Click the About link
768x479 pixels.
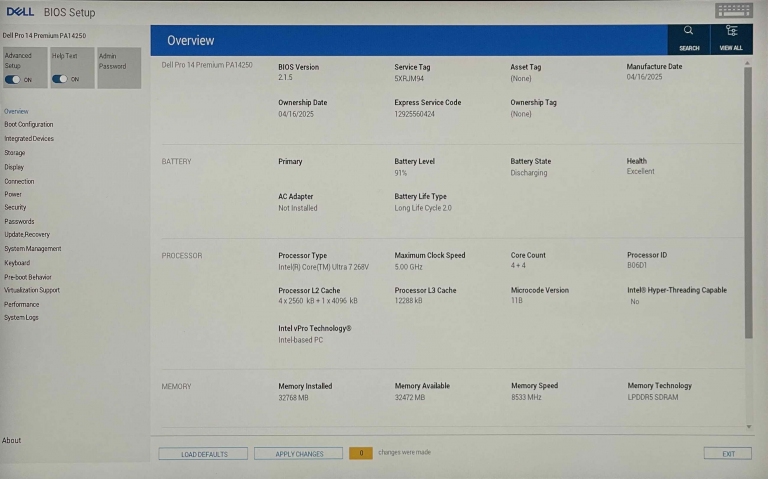(x=11, y=440)
